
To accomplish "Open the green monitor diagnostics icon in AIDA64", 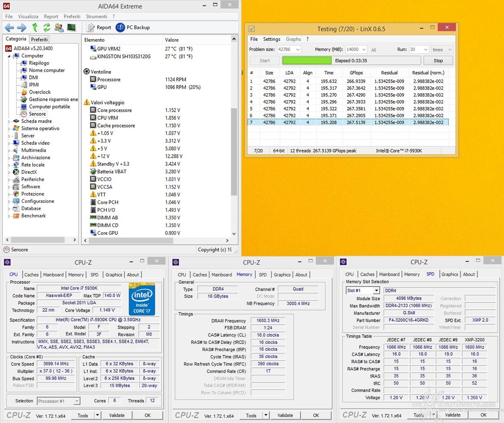I will 71,27.
